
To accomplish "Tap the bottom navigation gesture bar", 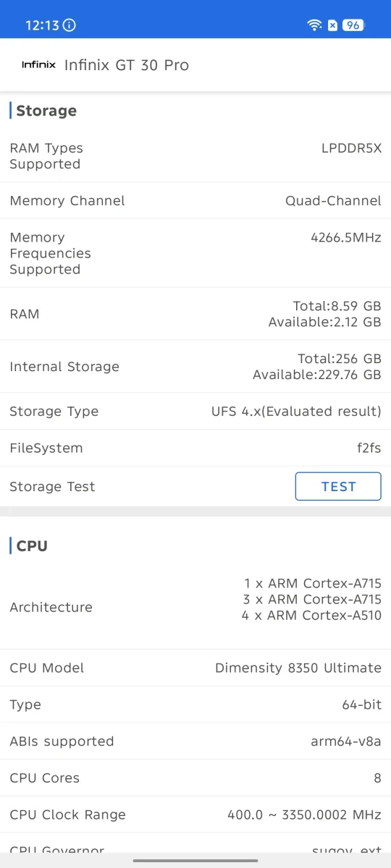I will 195,860.
